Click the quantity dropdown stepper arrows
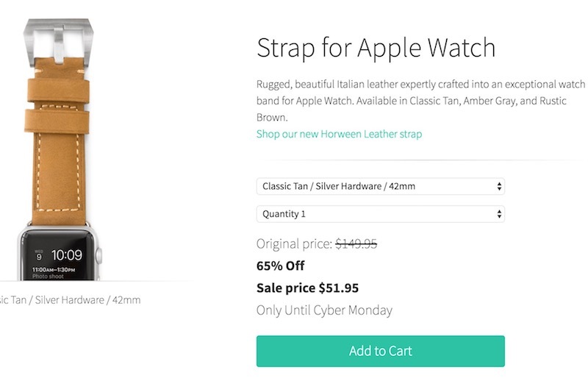This screenshot has height=381, width=588. [499, 214]
